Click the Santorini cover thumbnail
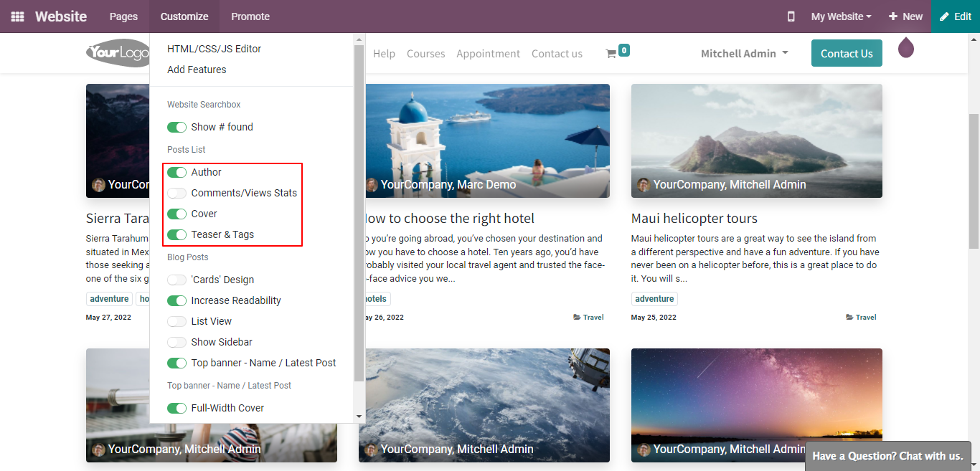 click(487, 141)
